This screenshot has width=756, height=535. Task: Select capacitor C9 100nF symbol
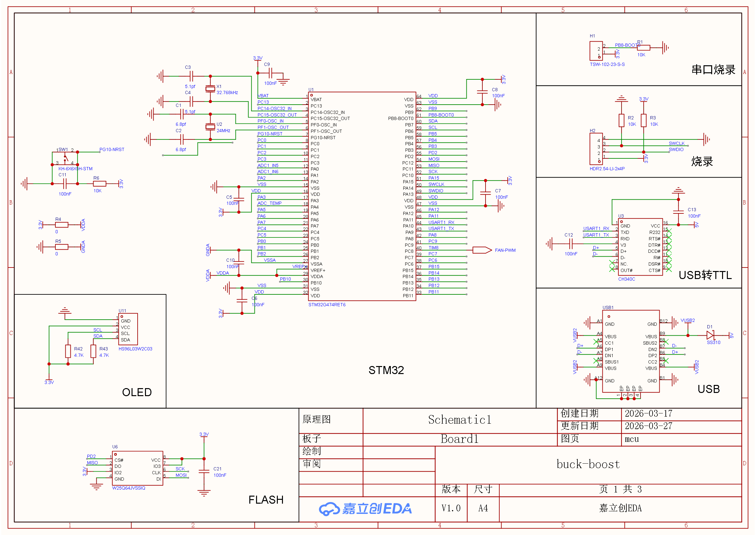(x=270, y=73)
